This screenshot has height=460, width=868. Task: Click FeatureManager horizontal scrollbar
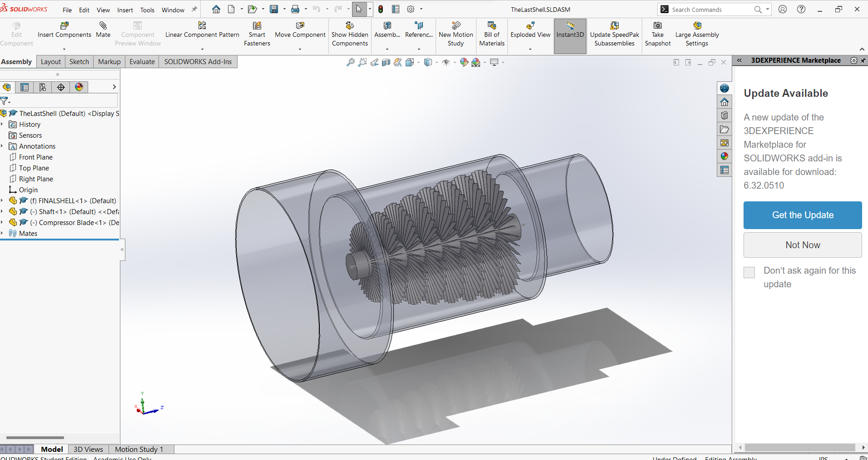(x=35, y=438)
